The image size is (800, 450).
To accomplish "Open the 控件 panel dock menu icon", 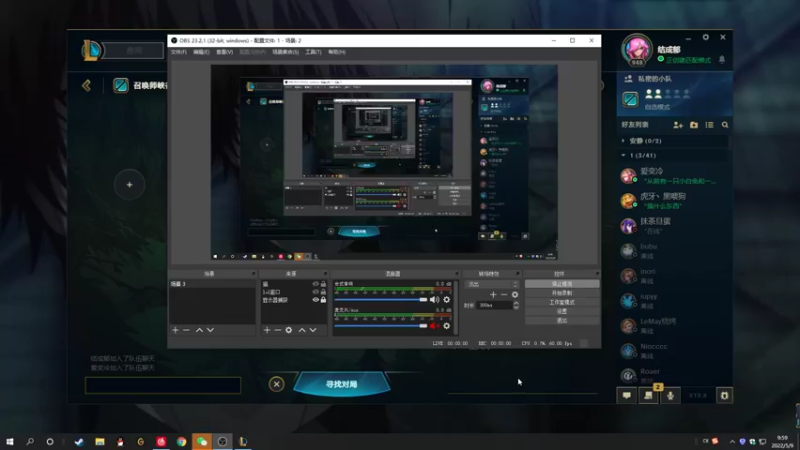I will pos(597,274).
